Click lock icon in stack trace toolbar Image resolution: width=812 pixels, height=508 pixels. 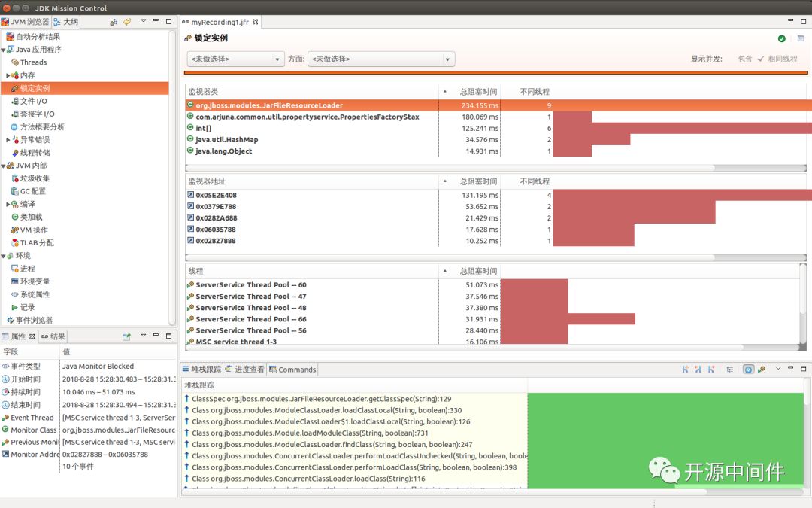(x=761, y=369)
